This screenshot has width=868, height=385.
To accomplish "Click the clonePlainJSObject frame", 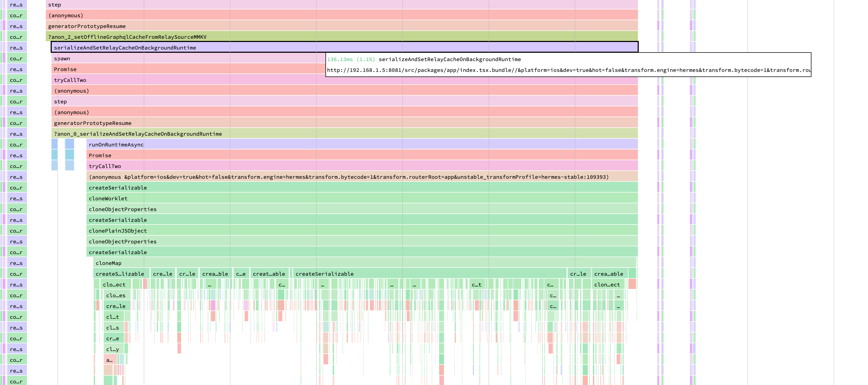I will coord(362,230).
